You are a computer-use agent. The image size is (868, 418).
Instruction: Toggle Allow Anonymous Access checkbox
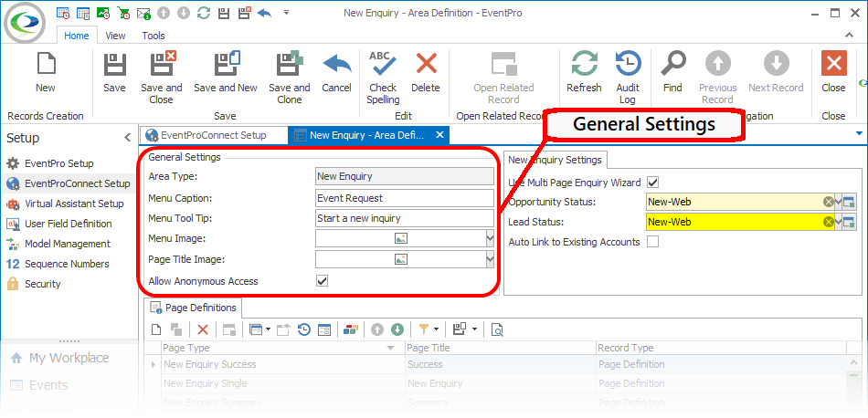point(322,281)
